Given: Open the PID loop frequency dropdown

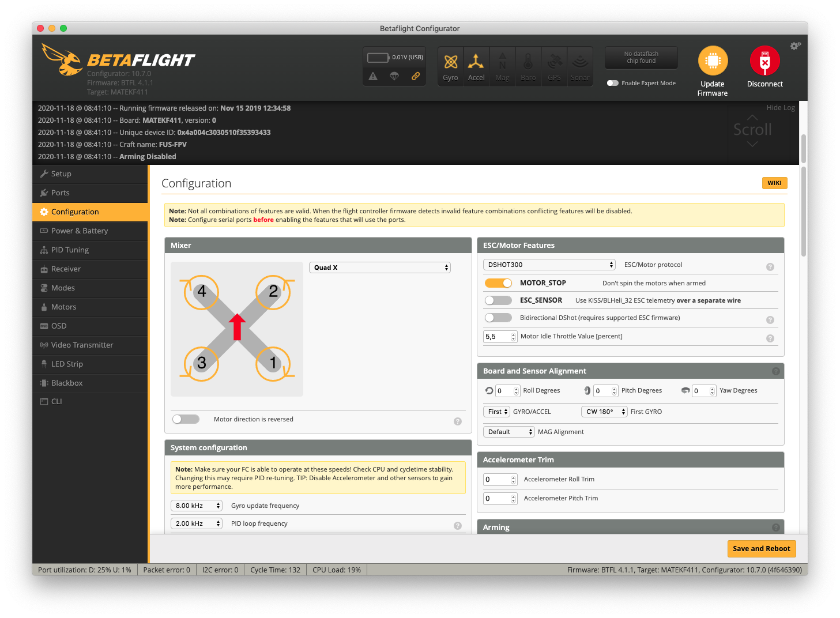Looking at the screenshot, I should [x=197, y=523].
